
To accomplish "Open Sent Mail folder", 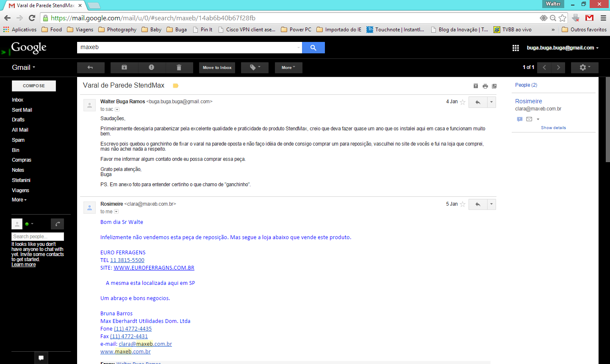I will tap(22, 110).
